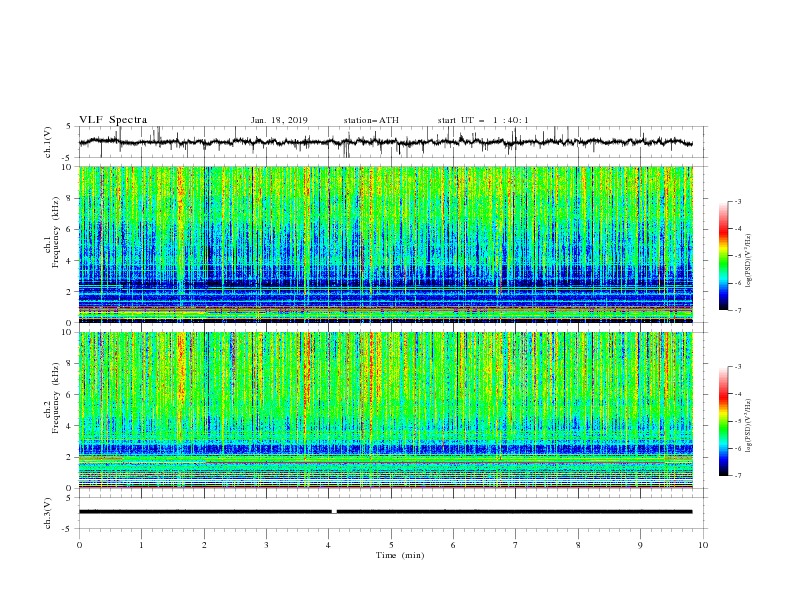The height and width of the screenshot is (612, 792).
Task: Click the '0' tick on the time axis
Action: click(x=79, y=545)
